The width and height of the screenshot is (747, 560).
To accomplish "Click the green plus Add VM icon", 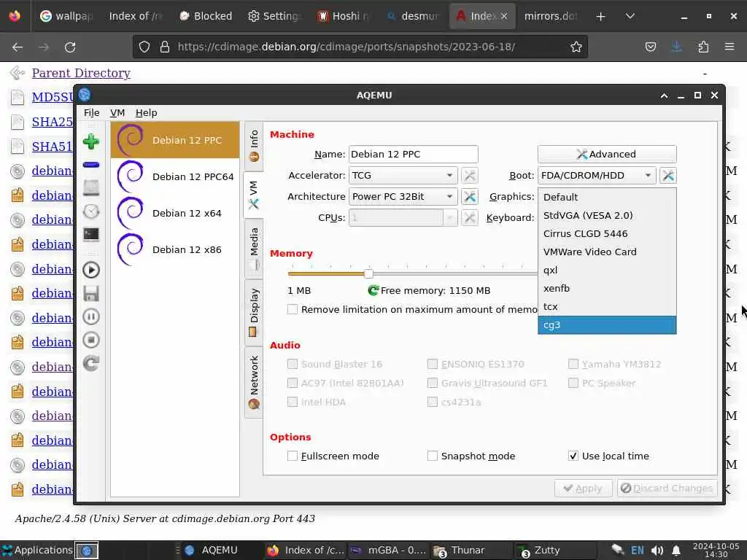I will pyautogui.click(x=91, y=141).
